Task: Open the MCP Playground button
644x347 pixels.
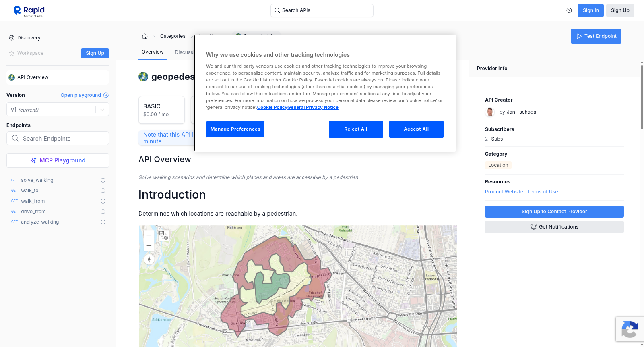Action: 58,160
